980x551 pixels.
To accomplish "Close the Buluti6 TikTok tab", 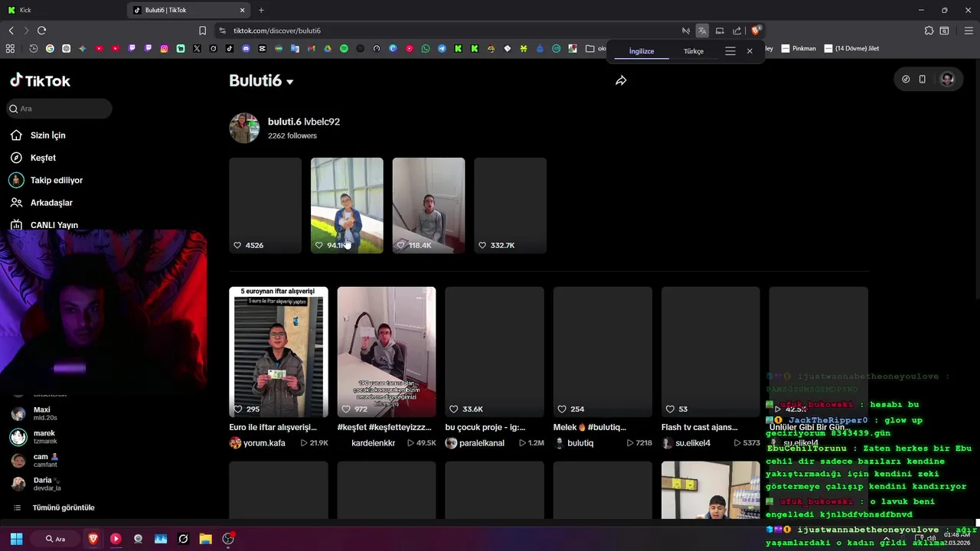I will tap(243, 10).
